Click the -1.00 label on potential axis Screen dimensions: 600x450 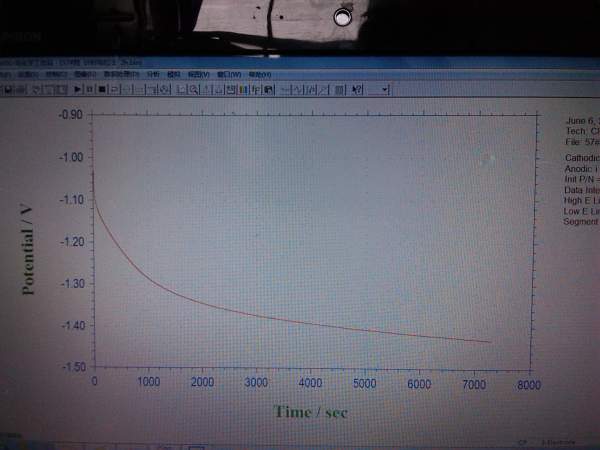coord(71,157)
